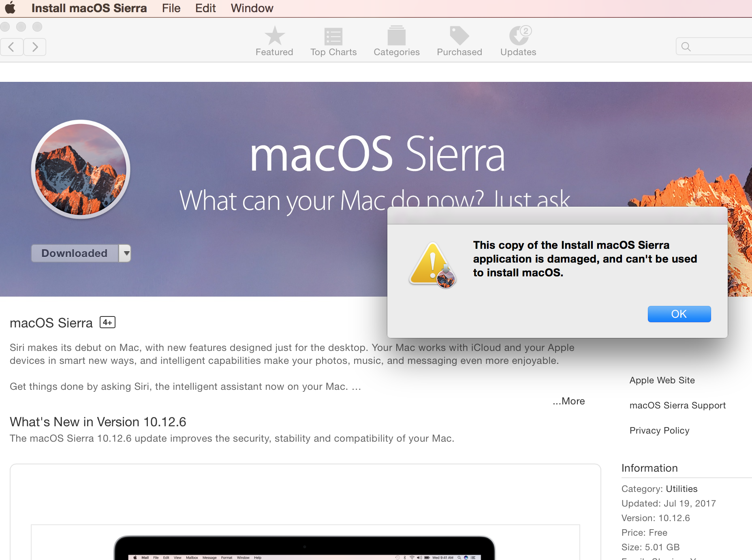Click the yellow warning icon in alert

(432, 265)
